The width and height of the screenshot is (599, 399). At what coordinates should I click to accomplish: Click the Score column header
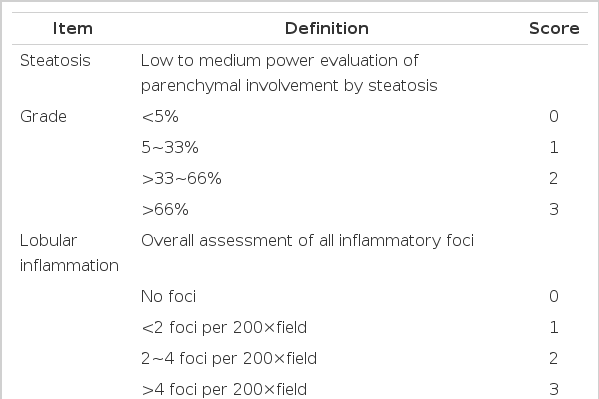554,29
